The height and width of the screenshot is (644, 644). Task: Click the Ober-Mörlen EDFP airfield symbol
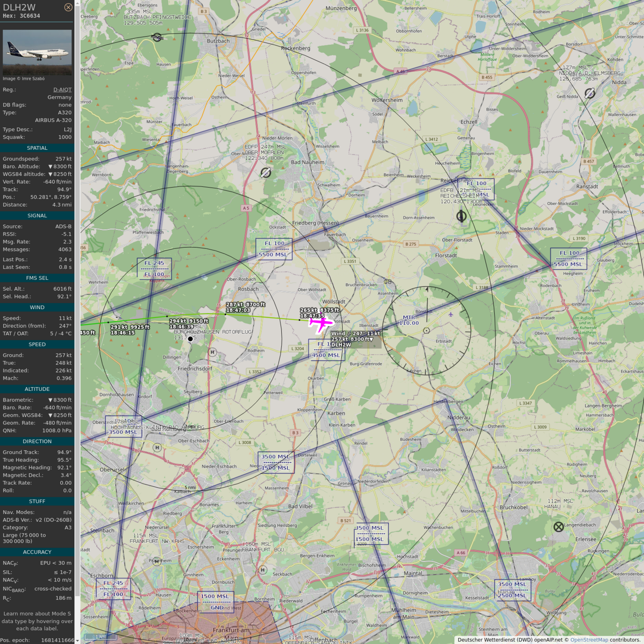point(266,173)
